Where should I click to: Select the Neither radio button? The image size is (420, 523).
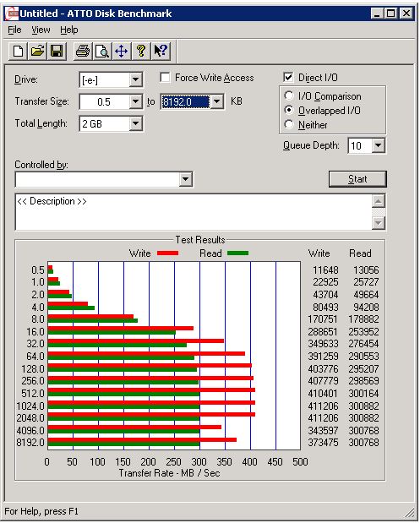289,125
